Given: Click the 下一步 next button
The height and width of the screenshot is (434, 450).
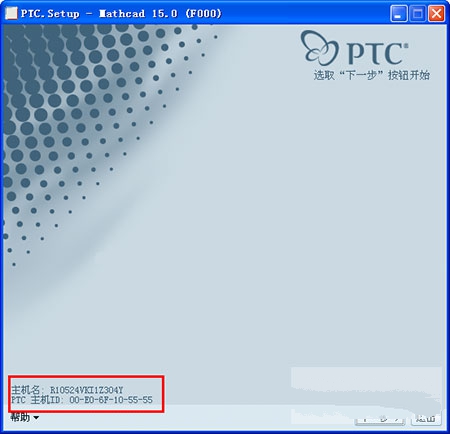Looking at the screenshot, I should coord(380,419).
